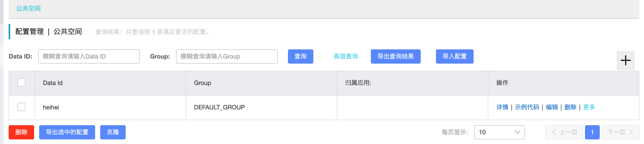Click the 删除 link in heihei row

(x=570, y=107)
